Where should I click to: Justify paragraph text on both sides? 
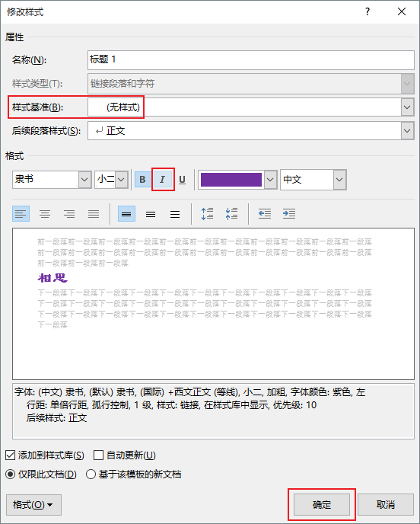tap(94, 213)
